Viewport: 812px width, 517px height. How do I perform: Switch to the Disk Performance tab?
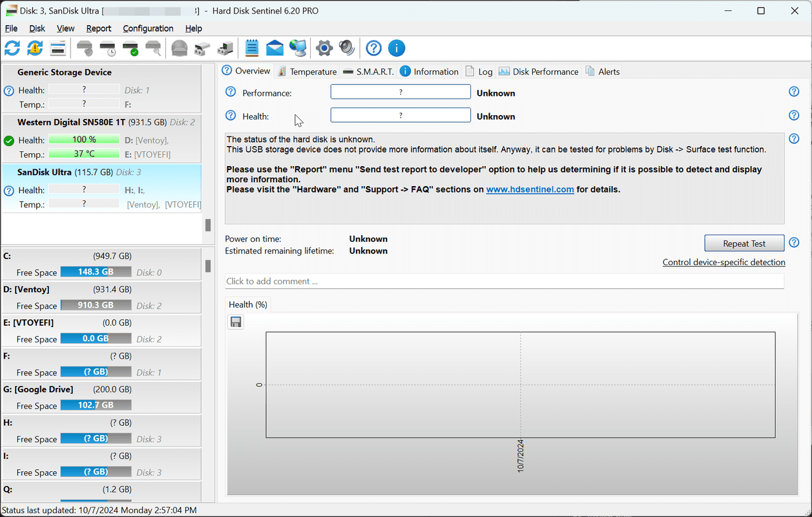(538, 72)
